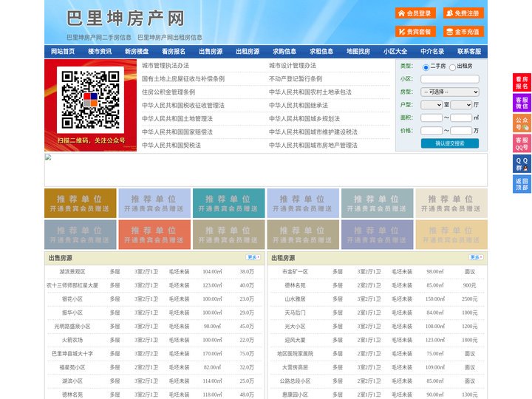The height and width of the screenshot is (399, 532).
Task: Open 中华人民共和国契税法 link
Action: 171,146
